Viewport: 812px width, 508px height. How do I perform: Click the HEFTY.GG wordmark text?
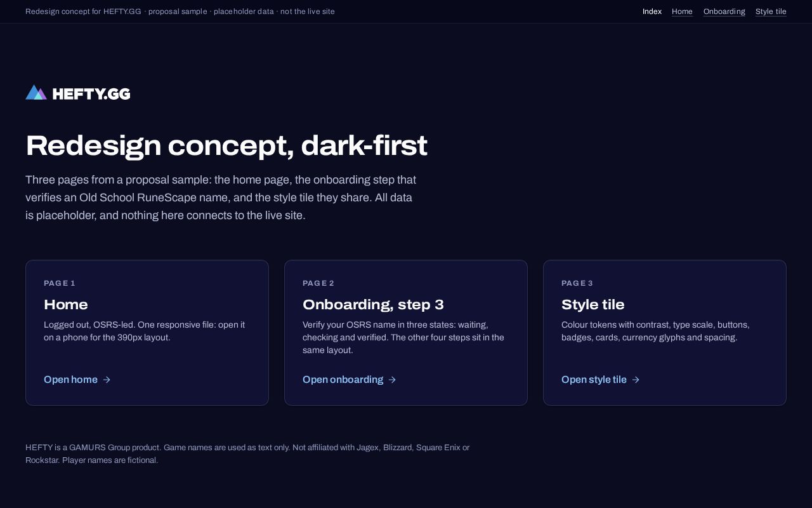[91, 94]
